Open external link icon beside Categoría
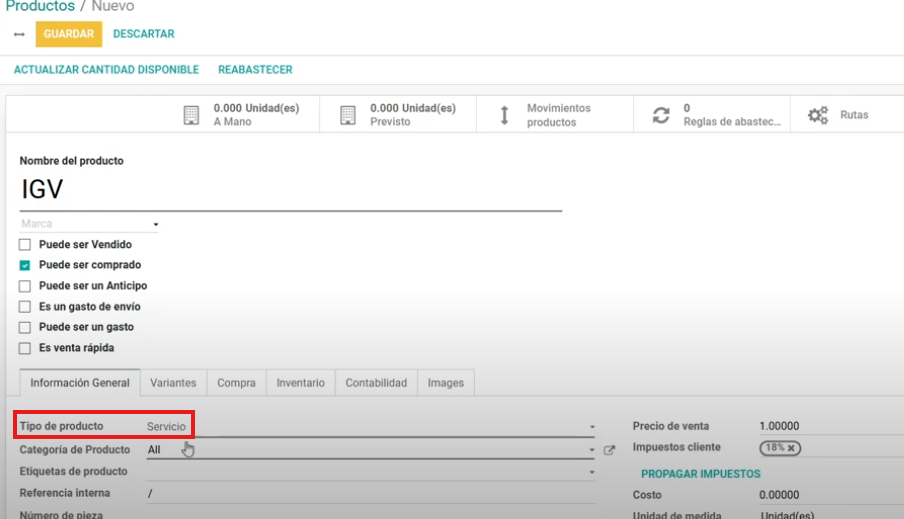The width and height of the screenshot is (904, 519). tap(609, 450)
